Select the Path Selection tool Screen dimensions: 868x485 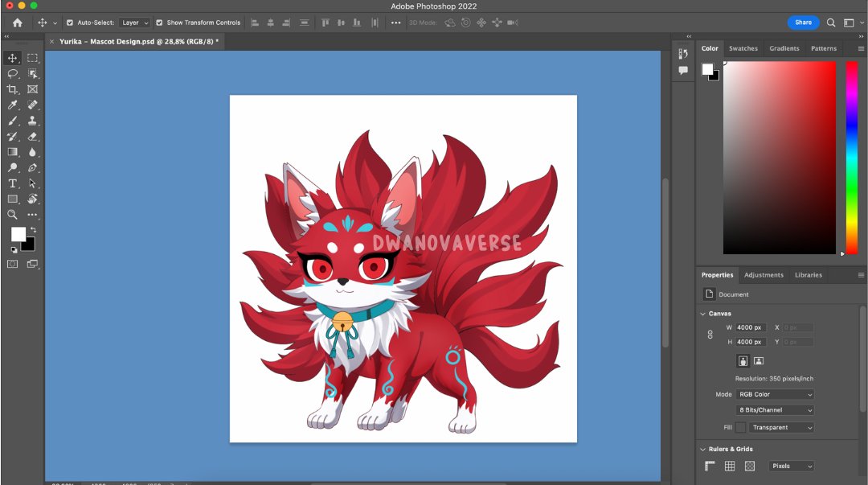[33, 183]
